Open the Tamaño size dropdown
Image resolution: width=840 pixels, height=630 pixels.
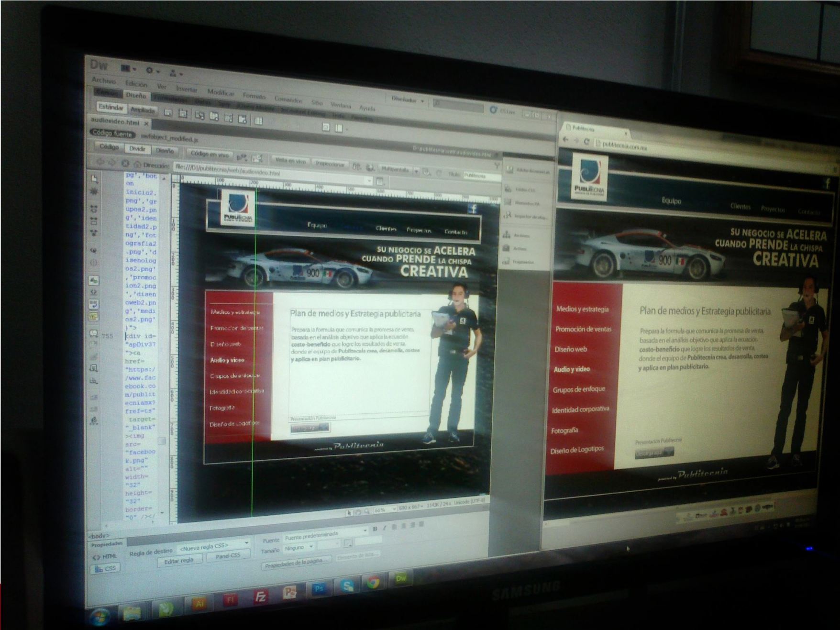(x=298, y=547)
